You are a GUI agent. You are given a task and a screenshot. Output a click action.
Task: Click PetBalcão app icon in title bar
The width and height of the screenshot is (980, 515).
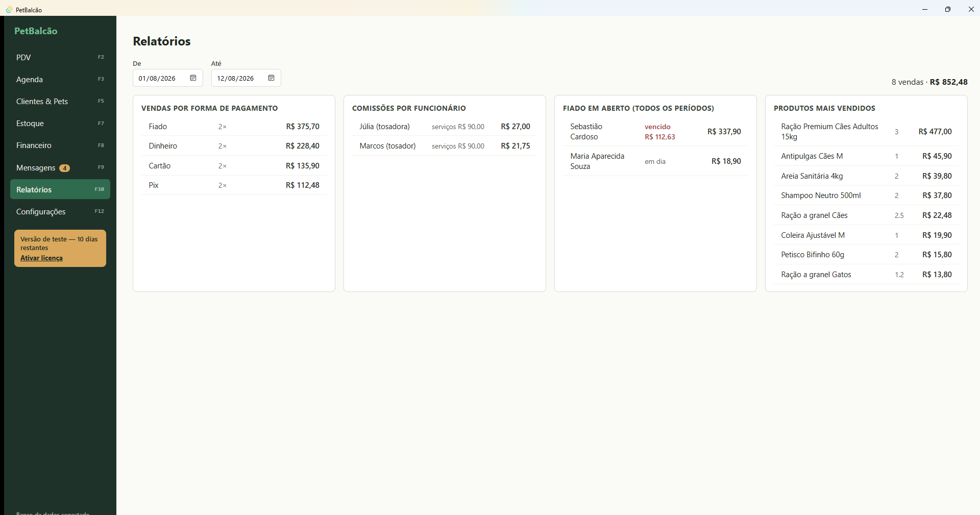[x=9, y=10]
